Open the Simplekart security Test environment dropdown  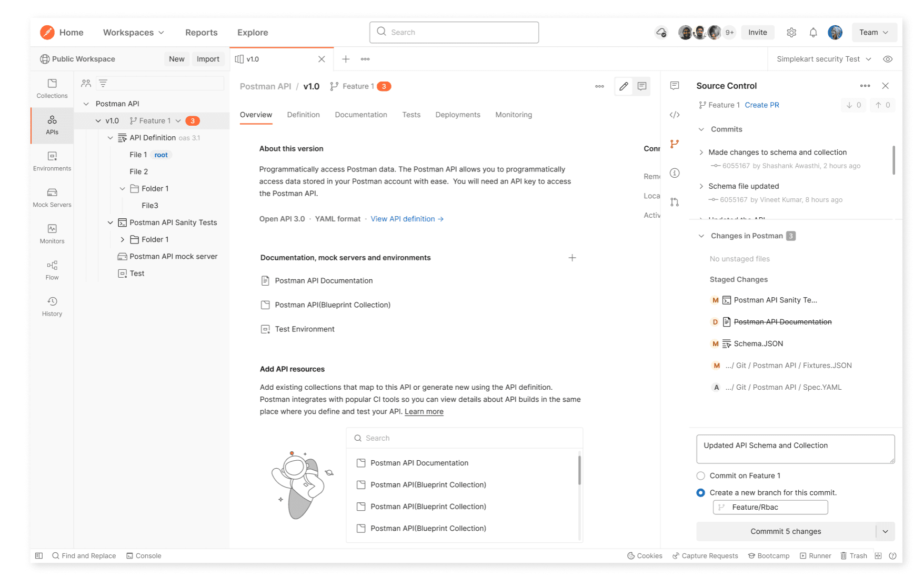coord(824,59)
